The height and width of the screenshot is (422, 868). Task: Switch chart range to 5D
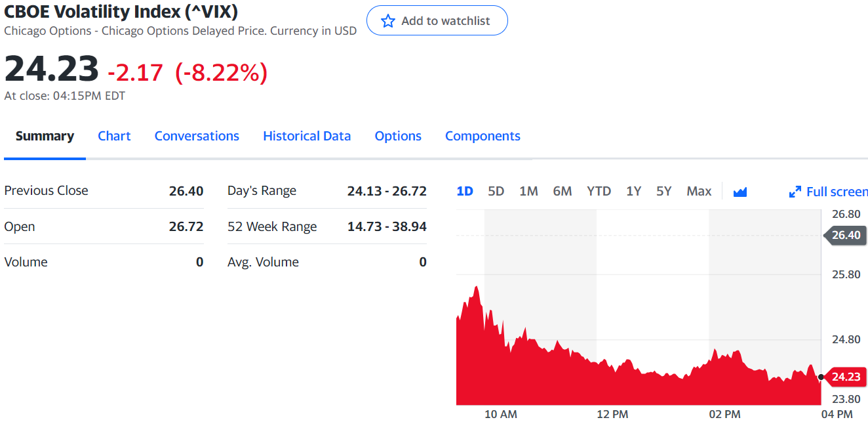click(x=496, y=191)
